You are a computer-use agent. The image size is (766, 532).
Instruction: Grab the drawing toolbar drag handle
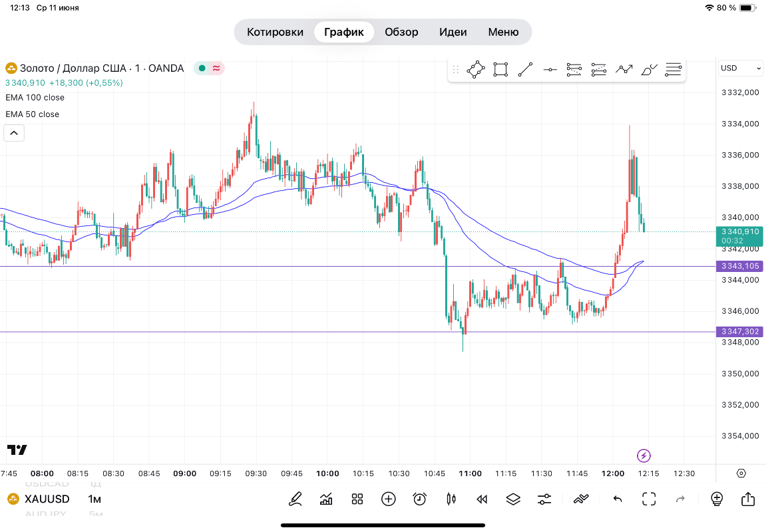456,70
